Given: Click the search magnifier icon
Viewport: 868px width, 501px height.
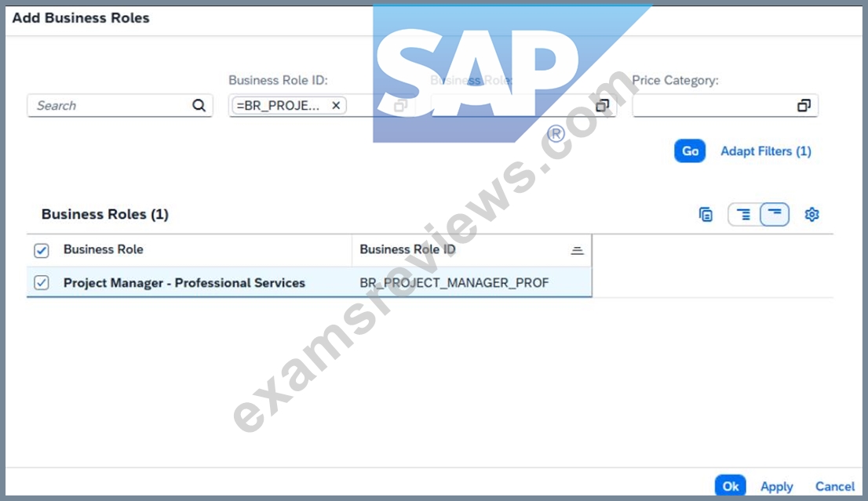Looking at the screenshot, I should [x=199, y=106].
